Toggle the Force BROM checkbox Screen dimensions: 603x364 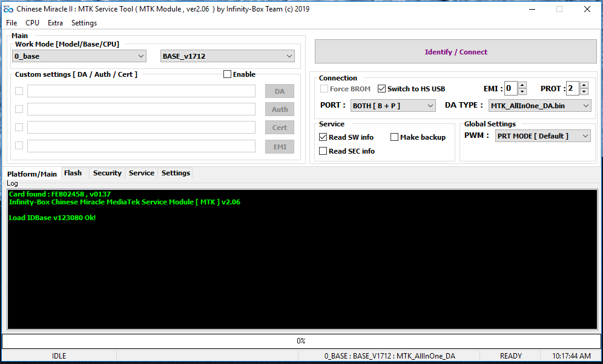[x=324, y=89]
